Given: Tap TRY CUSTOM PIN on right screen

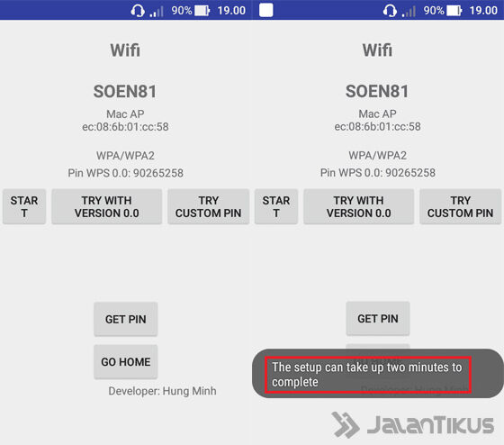Looking at the screenshot, I should (x=460, y=206).
